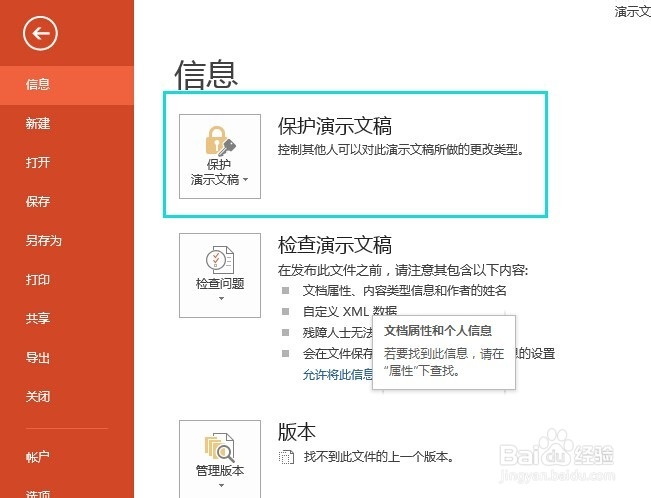Click the 允许将此信息 link
Image resolution: width=651 pixels, height=498 pixels.
338,375
